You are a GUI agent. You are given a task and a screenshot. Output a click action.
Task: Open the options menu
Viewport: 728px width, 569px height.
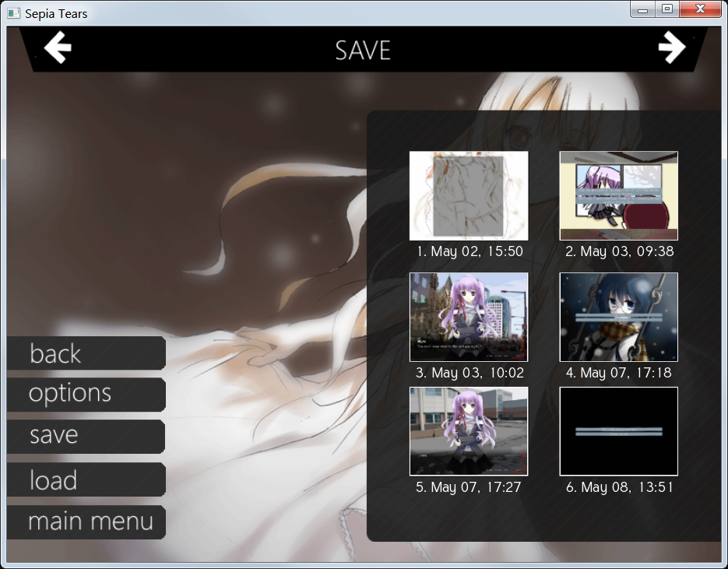(x=71, y=394)
